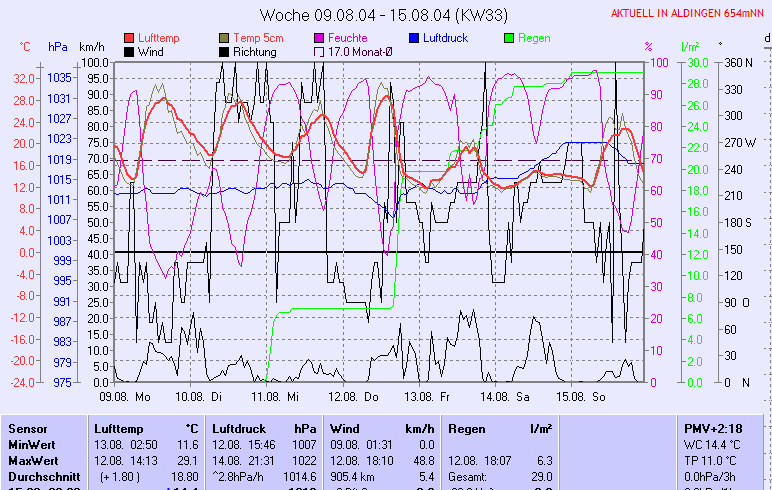The width and height of the screenshot is (772, 490).
Task: Click the red Lufttemp legend square
Action: (129, 37)
